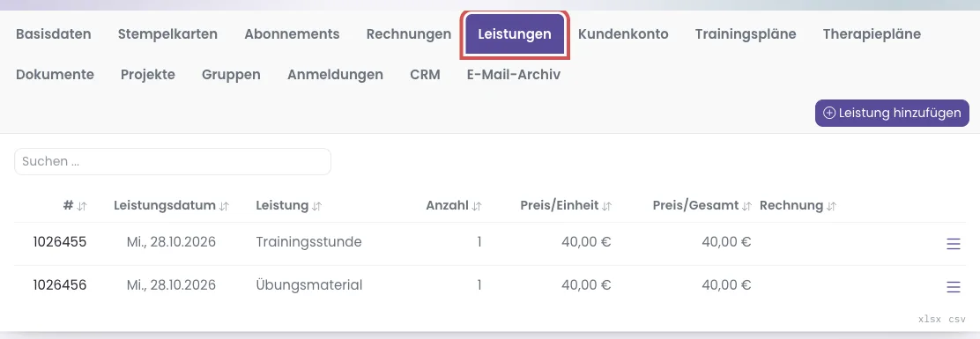Image resolution: width=980 pixels, height=339 pixels.
Task: Open the Gruppen tab
Action: tap(231, 75)
